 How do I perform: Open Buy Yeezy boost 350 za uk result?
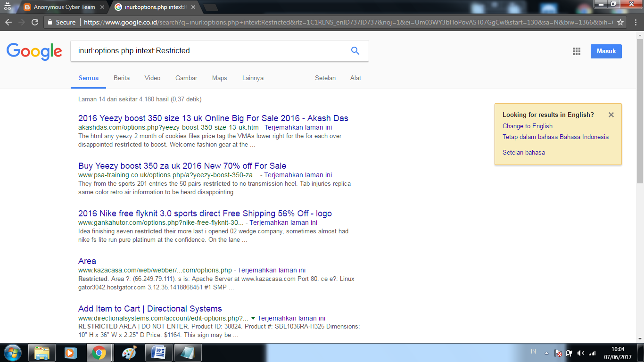click(x=182, y=166)
